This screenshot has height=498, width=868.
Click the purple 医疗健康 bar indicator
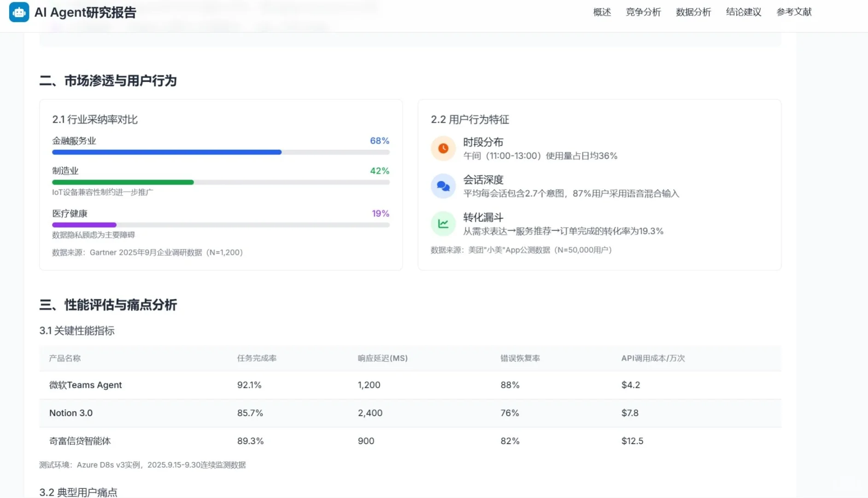tap(84, 225)
